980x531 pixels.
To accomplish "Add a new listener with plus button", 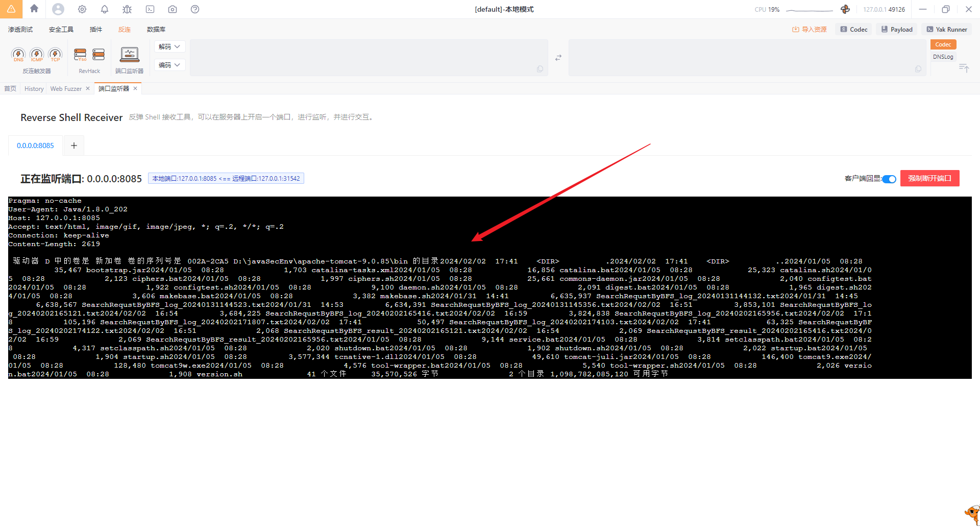I will (74, 146).
